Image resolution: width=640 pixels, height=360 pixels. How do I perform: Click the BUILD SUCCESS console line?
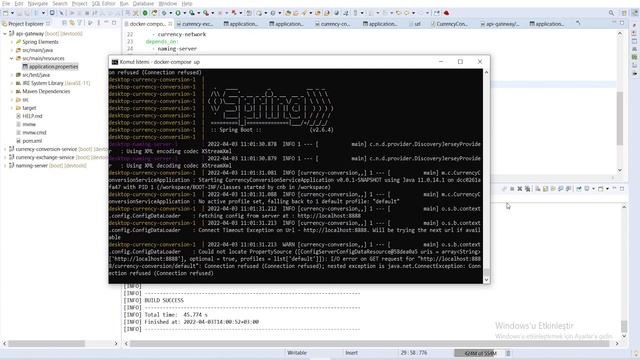pyautogui.click(x=164, y=300)
